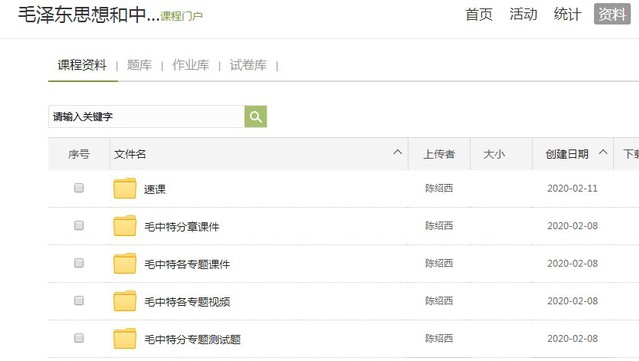The width and height of the screenshot is (639, 361).
Task: Open the 毛中特分章课件 folder icon
Action: pyautogui.click(x=125, y=226)
